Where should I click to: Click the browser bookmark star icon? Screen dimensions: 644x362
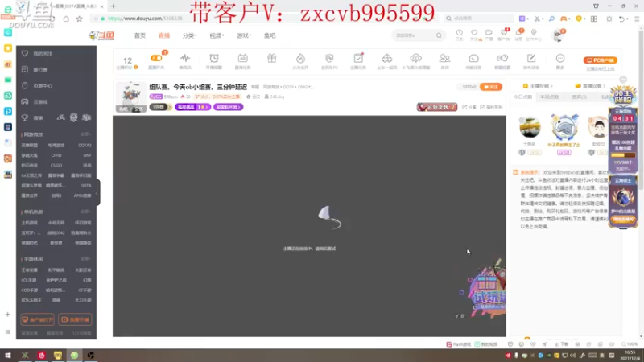[79, 19]
